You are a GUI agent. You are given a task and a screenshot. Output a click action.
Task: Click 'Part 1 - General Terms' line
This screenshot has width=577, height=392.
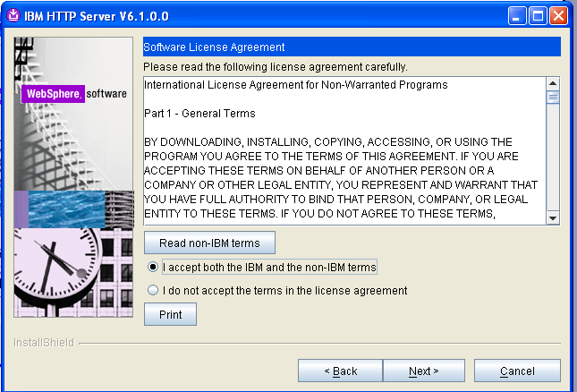[199, 114]
